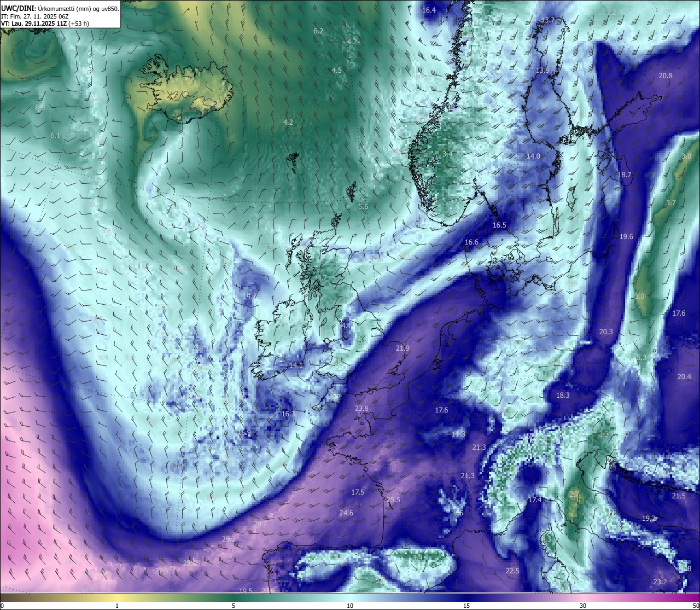Click the 18.3 value near the Alps
This screenshot has width=700, height=610.
point(563,396)
